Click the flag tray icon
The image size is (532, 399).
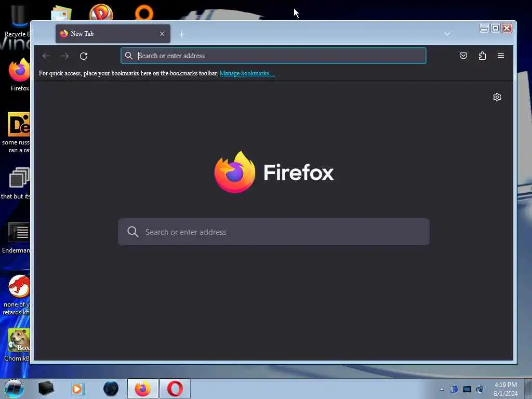454,389
